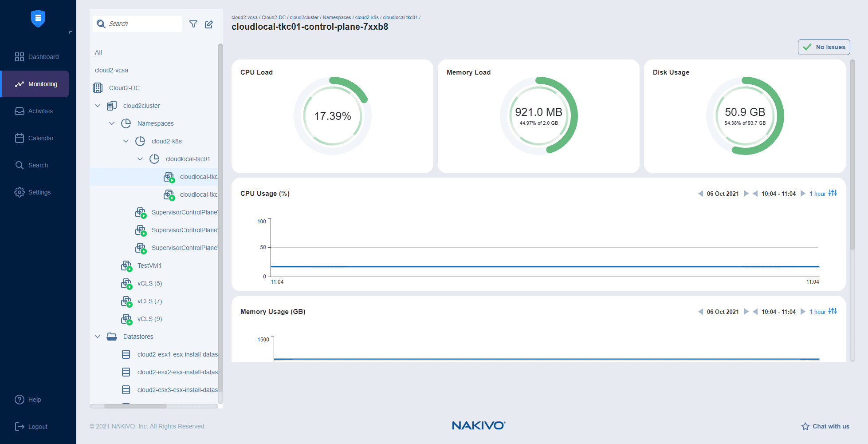This screenshot has height=444, width=868.
Task: Open Memory Usage chart settings sliders icon
Action: pyautogui.click(x=833, y=311)
